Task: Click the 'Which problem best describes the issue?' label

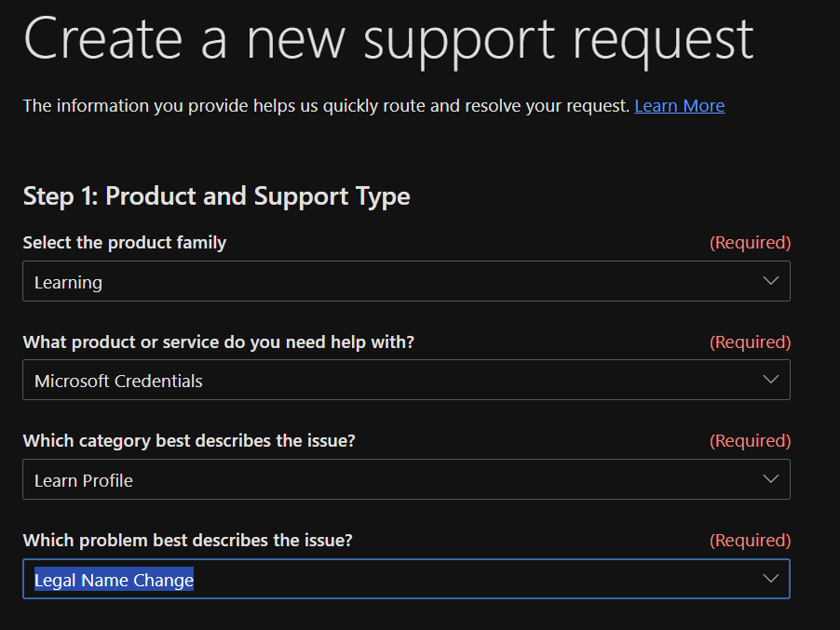Action: click(187, 540)
